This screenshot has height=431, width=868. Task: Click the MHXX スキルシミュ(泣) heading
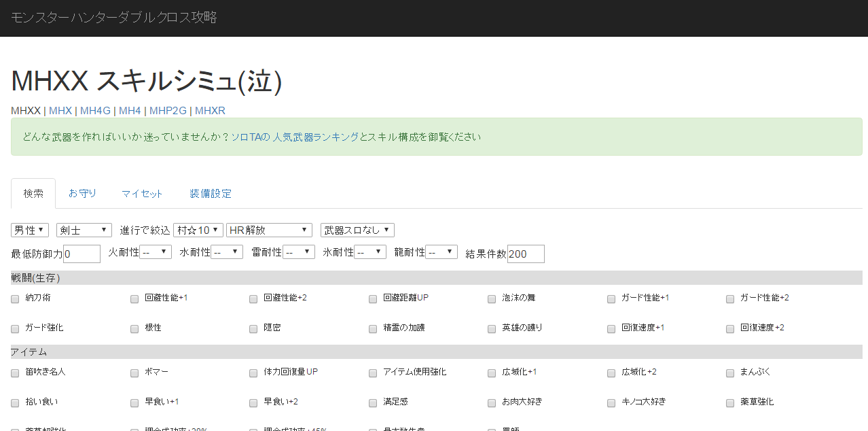click(x=146, y=82)
